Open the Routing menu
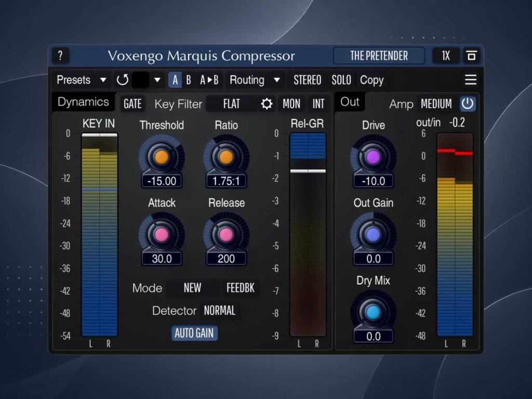 (x=247, y=80)
